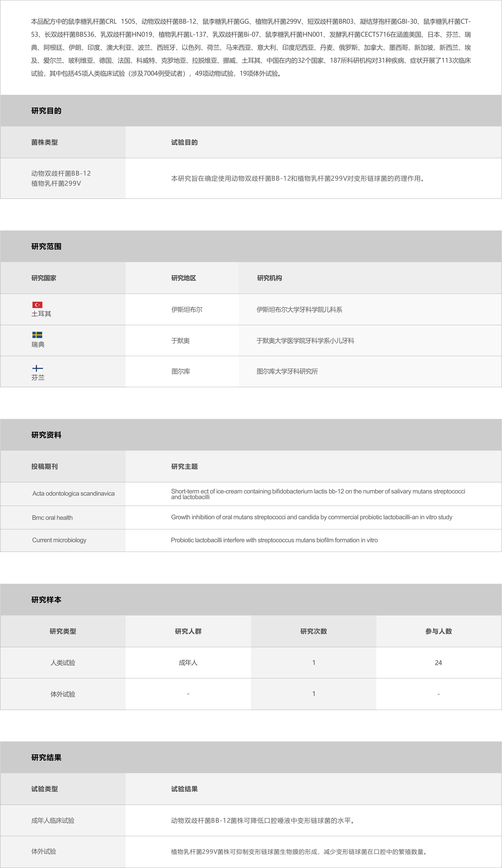Select journal Acta odontologica scandinavica

[x=73, y=494]
